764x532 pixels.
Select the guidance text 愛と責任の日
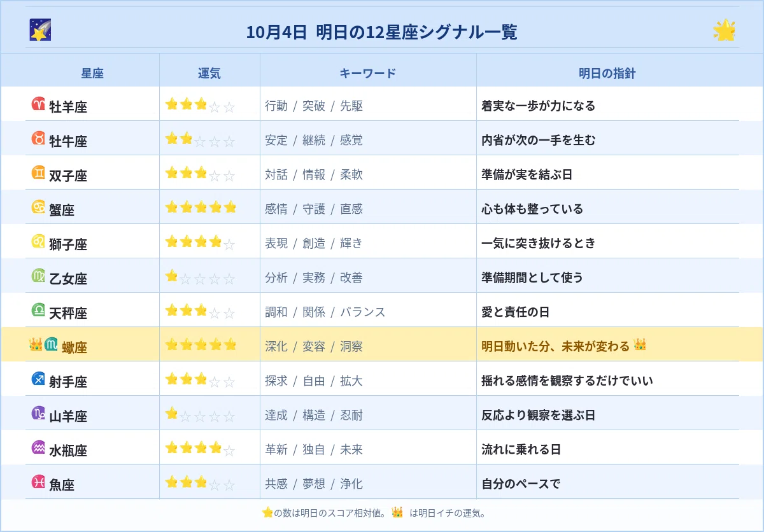[516, 312]
